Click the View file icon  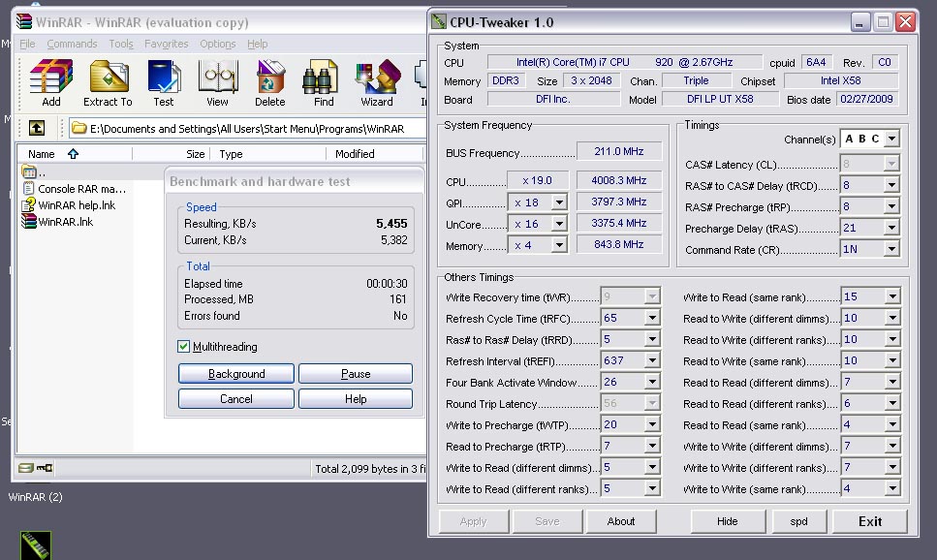pyautogui.click(x=217, y=82)
